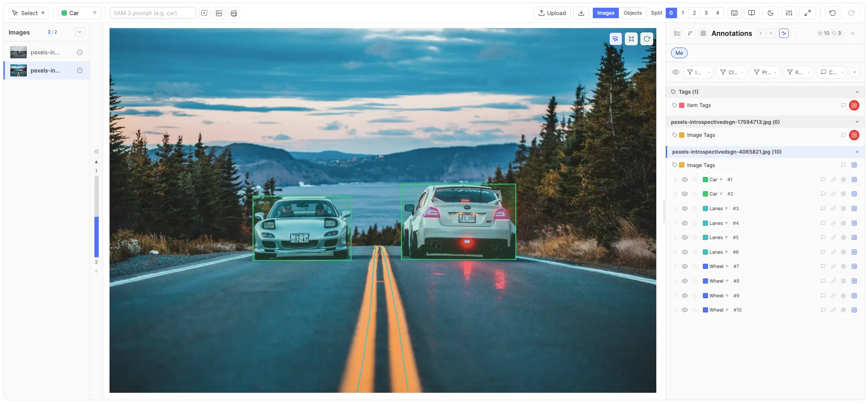Select split view 4
This screenshot has width=868, height=404.
718,13
